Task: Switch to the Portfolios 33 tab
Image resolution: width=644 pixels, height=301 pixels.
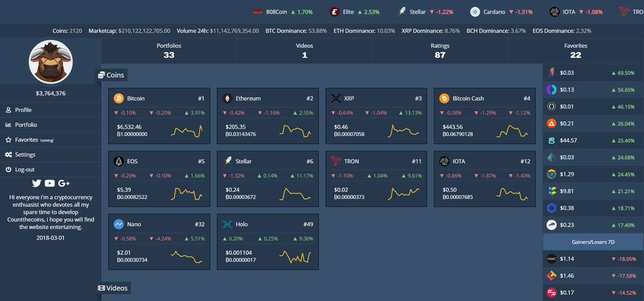Action: pyautogui.click(x=169, y=50)
